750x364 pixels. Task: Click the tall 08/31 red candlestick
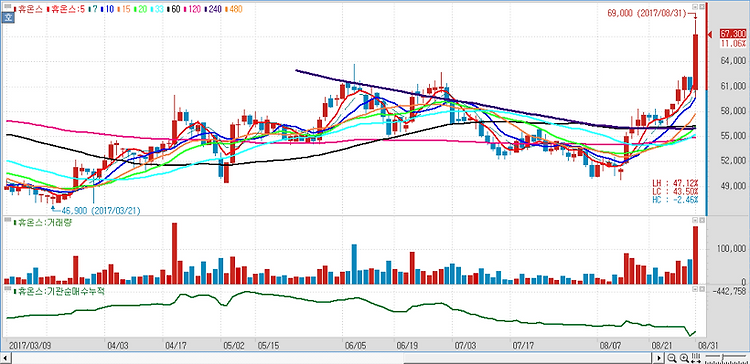coord(695,61)
